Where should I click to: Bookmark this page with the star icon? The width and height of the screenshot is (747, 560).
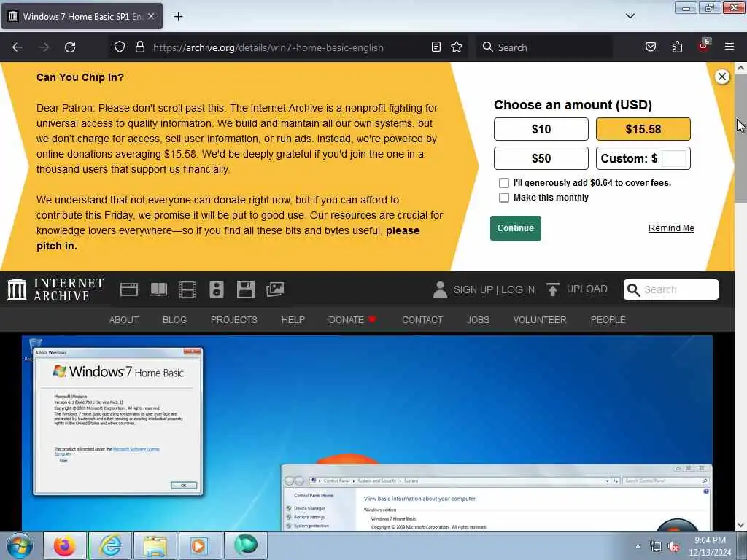457,47
